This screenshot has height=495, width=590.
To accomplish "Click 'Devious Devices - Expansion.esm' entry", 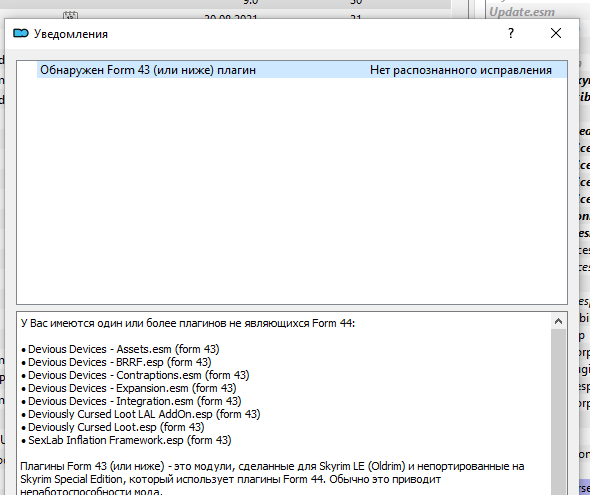I will 129,388.
